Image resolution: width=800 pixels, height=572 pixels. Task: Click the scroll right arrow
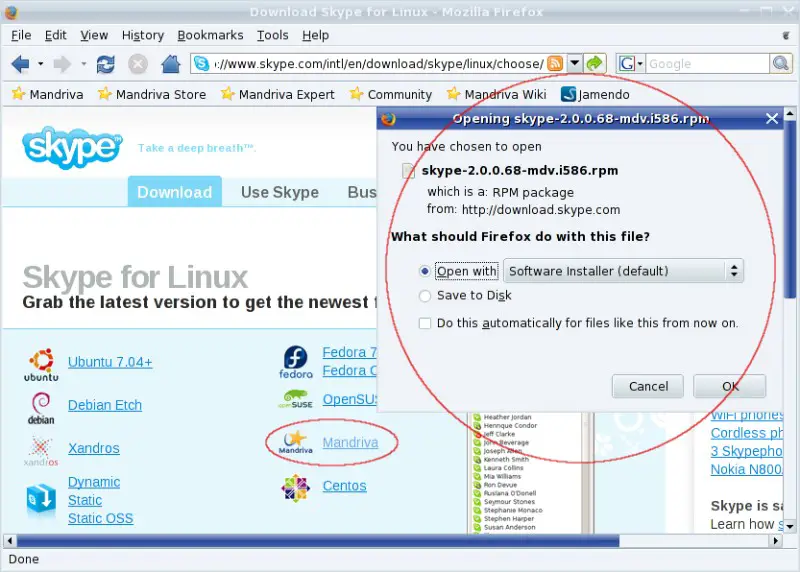(776, 540)
